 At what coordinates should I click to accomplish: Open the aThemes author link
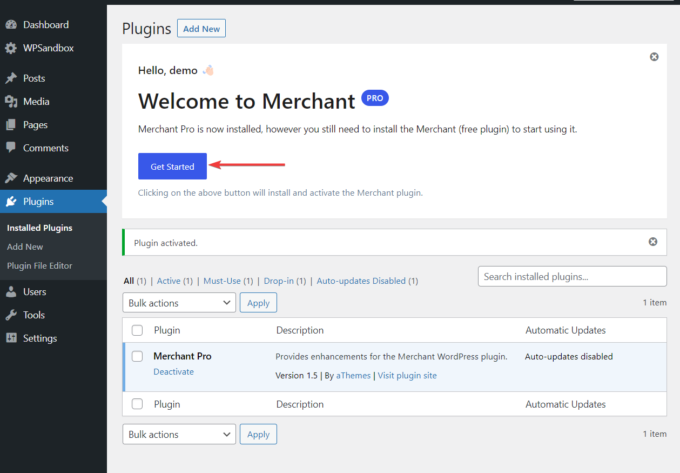(353, 375)
